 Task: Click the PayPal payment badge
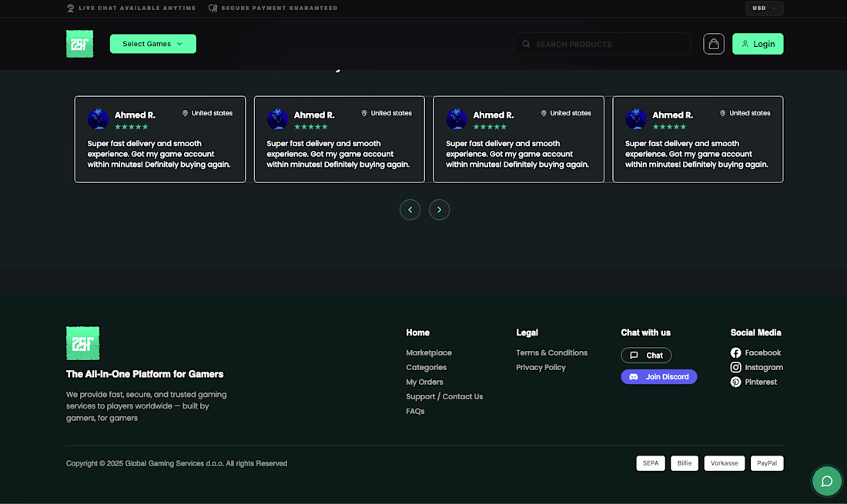point(766,463)
